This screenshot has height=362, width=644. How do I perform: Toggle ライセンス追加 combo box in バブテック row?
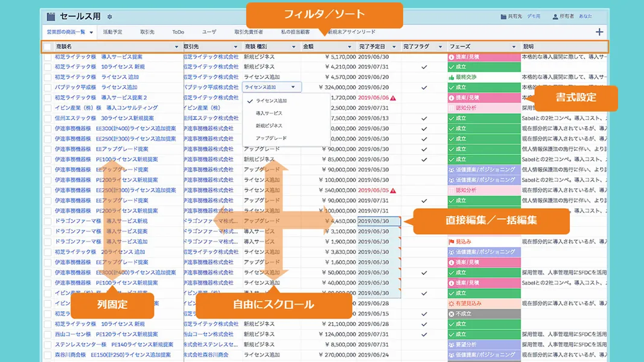click(272, 87)
